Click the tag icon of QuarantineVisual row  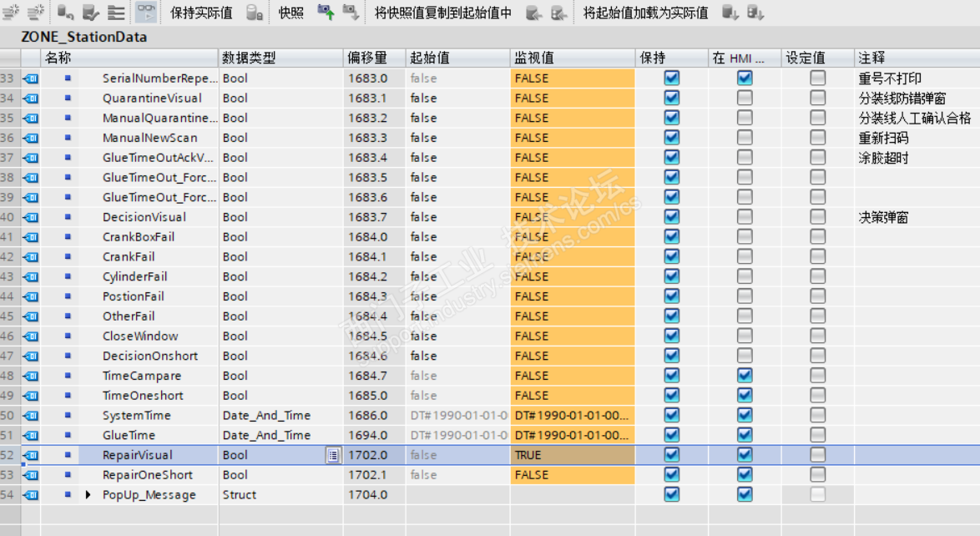31,99
